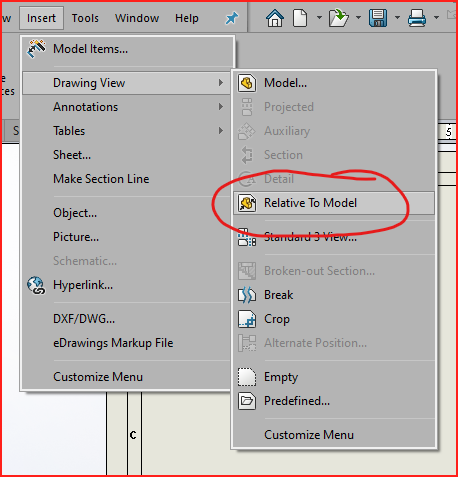Save using the floppy disk icon
Viewport: 458px width, 477px height.
tap(378, 18)
